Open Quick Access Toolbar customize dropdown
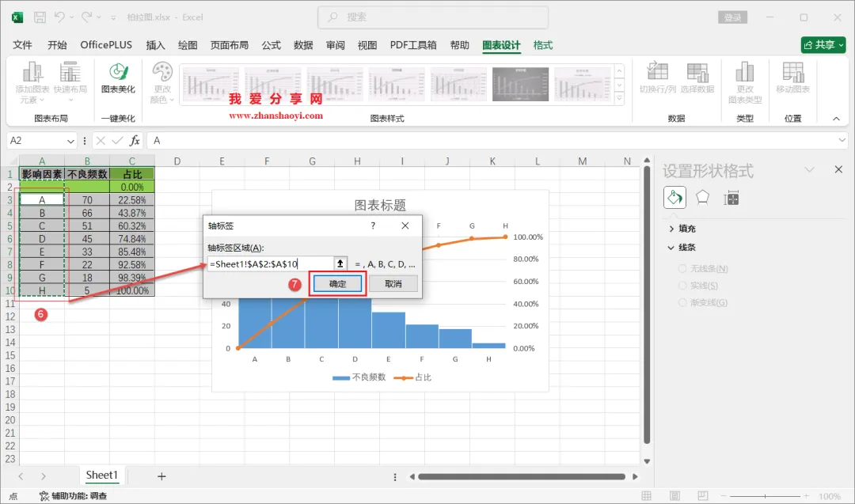855x504 pixels. pos(113,18)
